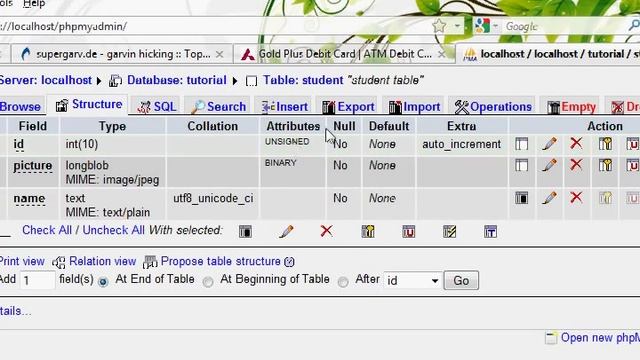Click the Go button
The height and width of the screenshot is (360, 640).
click(461, 281)
